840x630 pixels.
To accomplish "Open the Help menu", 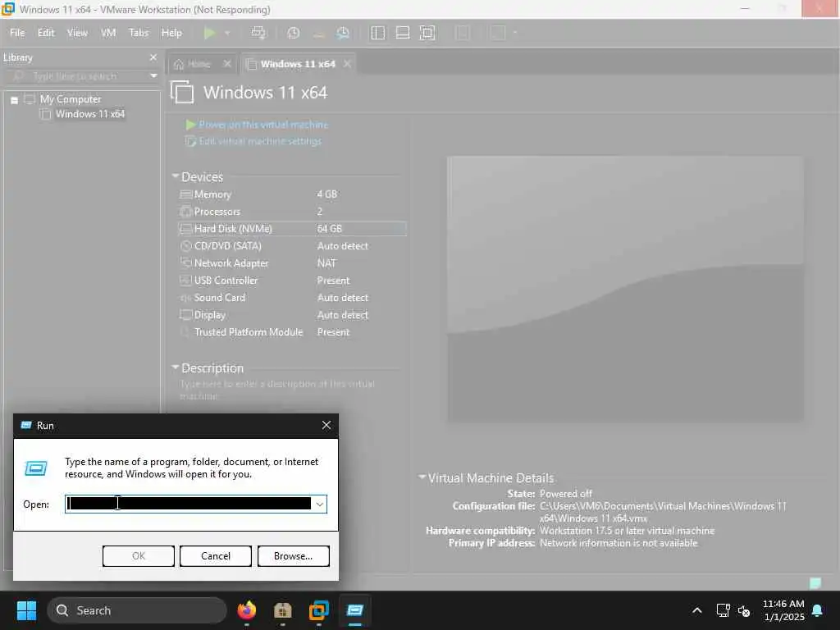I will [x=171, y=33].
